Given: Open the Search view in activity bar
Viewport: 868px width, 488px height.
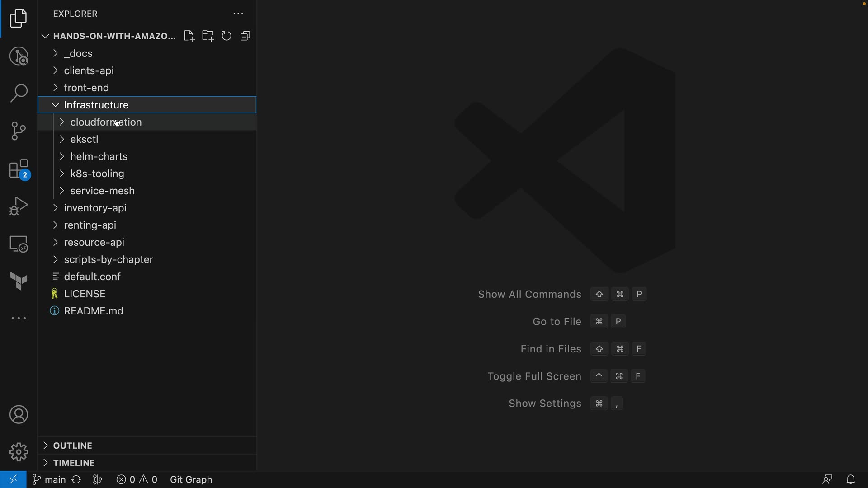Looking at the screenshot, I should tap(19, 93).
